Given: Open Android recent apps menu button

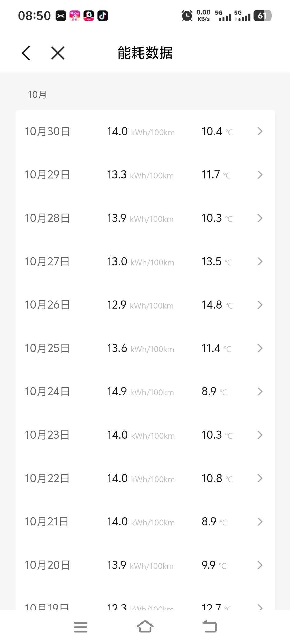Looking at the screenshot, I should pos(81,627).
